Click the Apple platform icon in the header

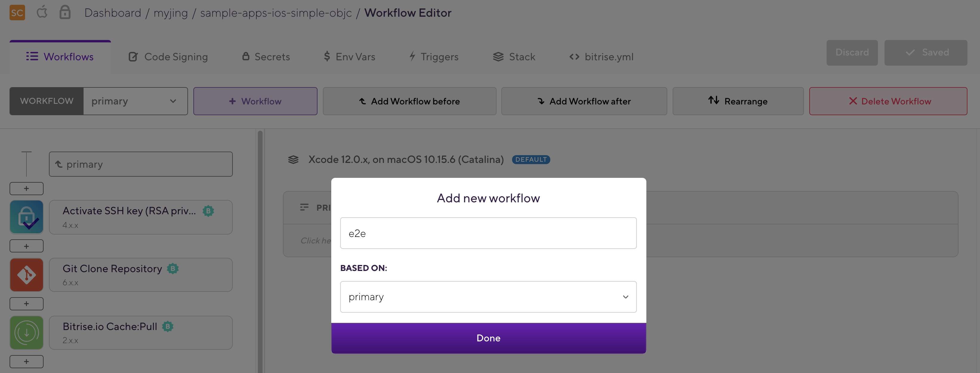click(x=42, y=12)
